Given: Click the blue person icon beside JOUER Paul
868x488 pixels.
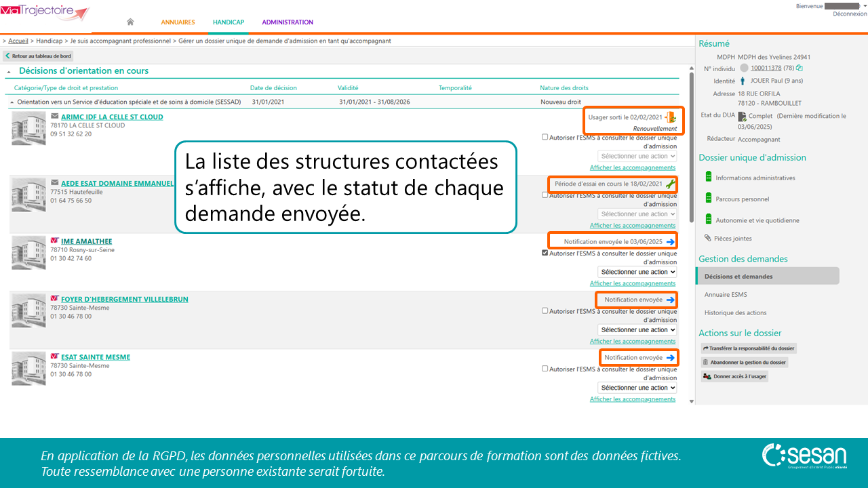Looking at the screenshot, I should [x=743, y=81].
